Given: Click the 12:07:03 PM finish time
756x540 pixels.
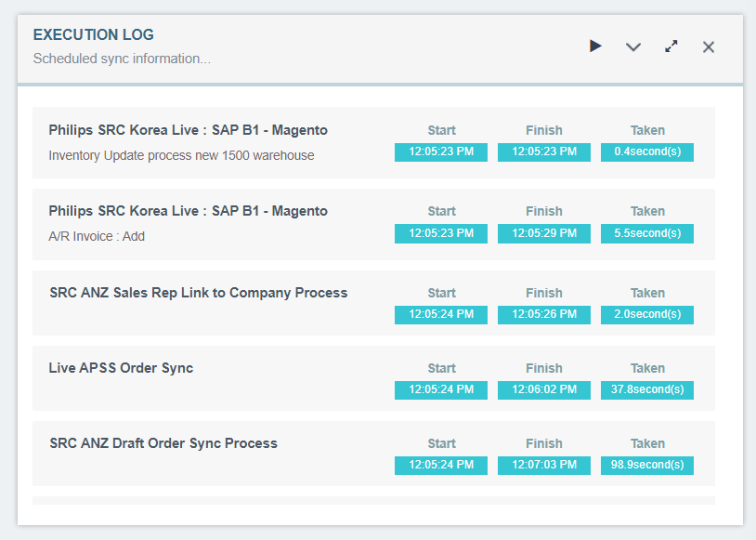Looking at the screenshot, I should pyautogui.click(x=544, y=465).
